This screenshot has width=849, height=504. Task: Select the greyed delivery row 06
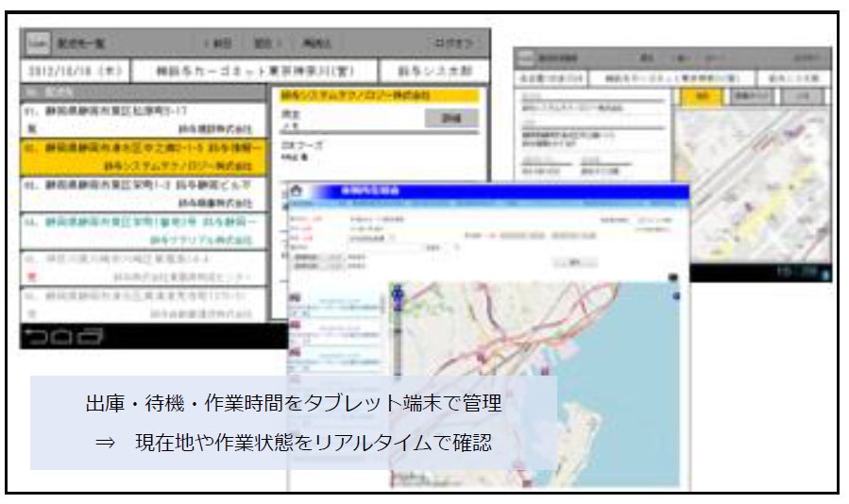click(144, 305)
